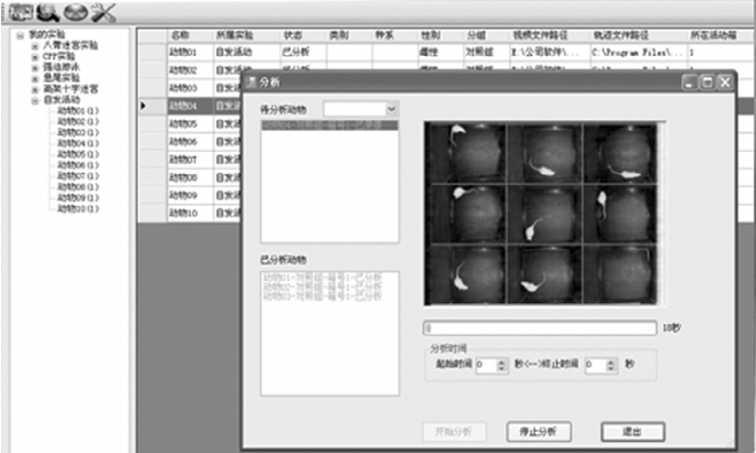Click the disc icon in the toolbar
Viewport: 756px width, 453px height.
click(x=76, y=13)
